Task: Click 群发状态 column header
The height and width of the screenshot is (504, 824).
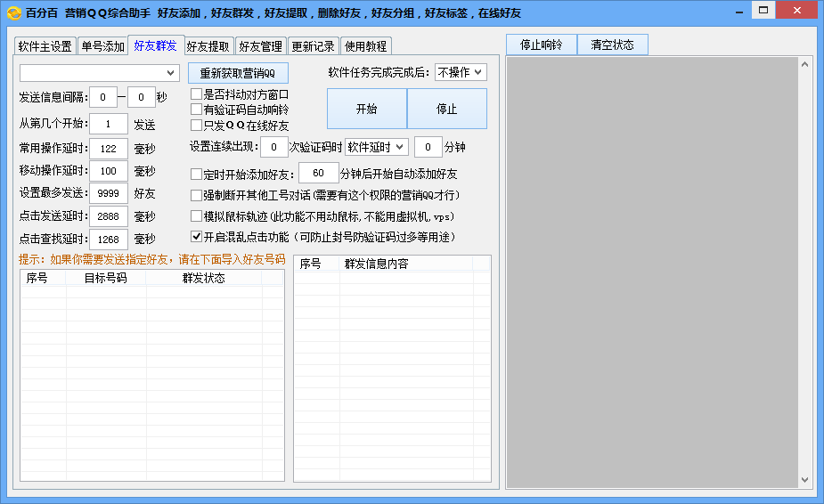Action: click(204, 278)
